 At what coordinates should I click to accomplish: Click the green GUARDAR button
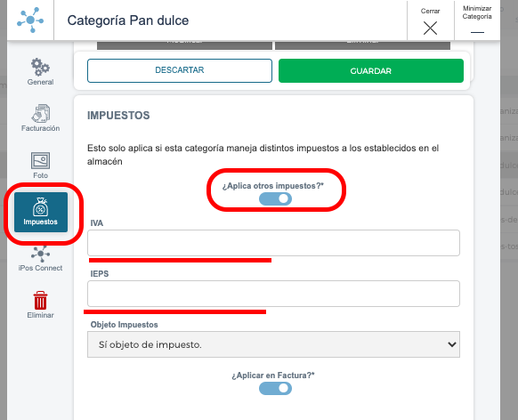pos(371,70)
